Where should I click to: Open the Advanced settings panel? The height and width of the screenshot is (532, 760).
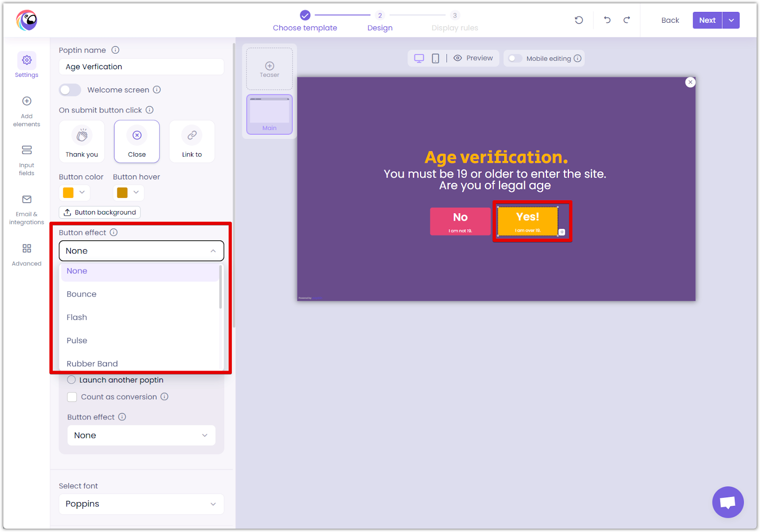point(27,249)
